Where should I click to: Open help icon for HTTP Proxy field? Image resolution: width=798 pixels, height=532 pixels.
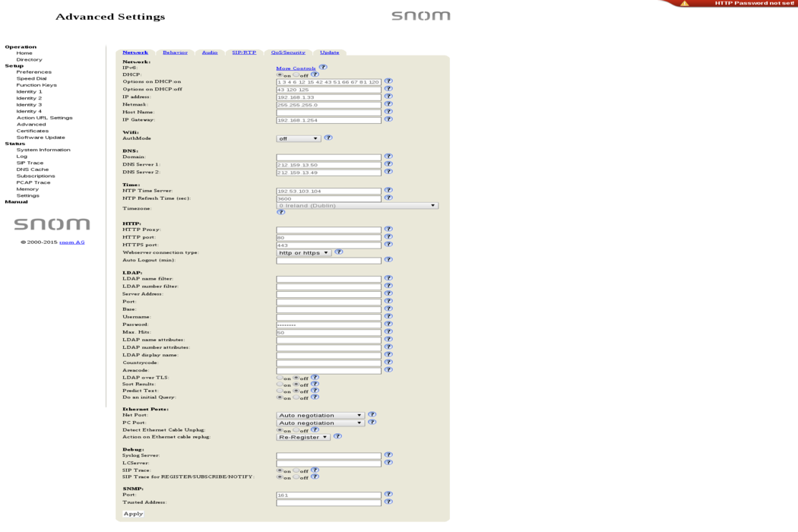(388, 229)
